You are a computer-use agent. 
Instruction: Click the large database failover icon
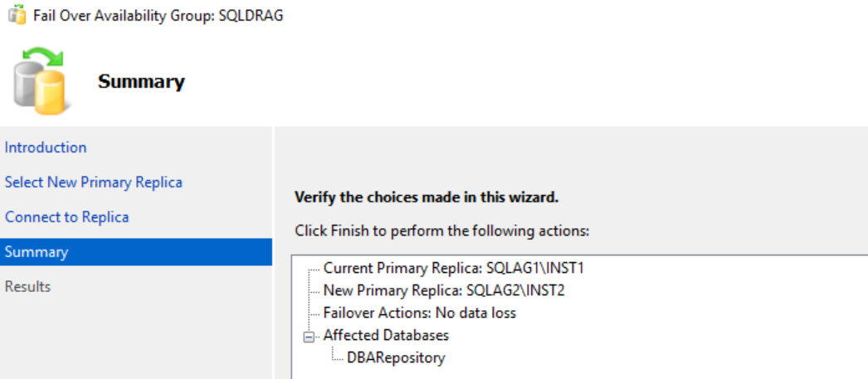tap(41, 80)
